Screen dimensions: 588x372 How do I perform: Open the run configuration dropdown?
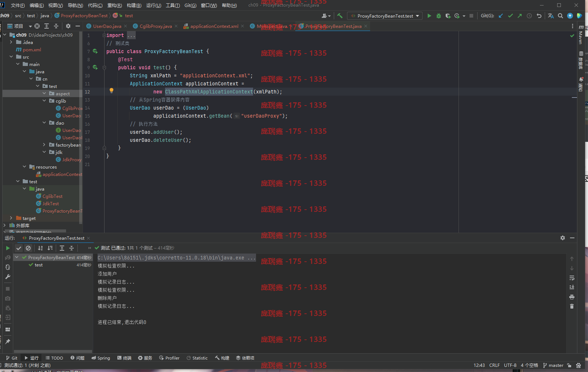[384, 16]
